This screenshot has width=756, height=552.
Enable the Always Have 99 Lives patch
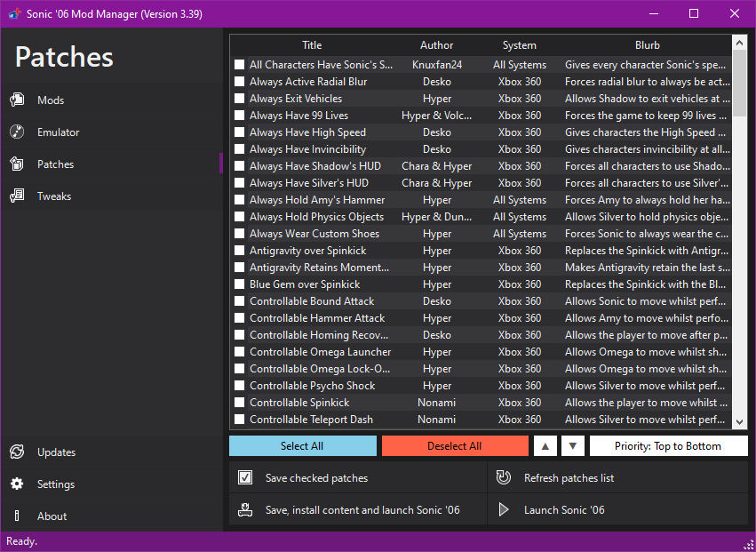[x=240, y=116]
